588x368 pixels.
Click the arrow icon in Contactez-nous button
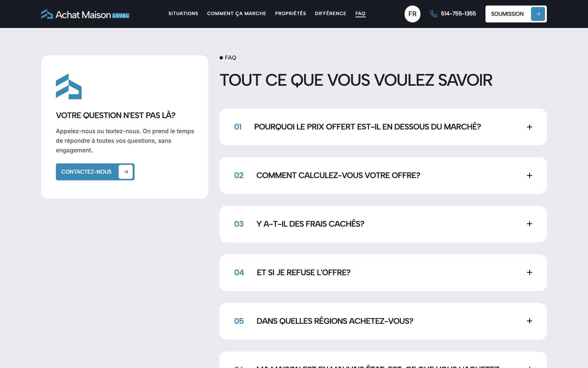pyautogui.click(x=126, y=172)
